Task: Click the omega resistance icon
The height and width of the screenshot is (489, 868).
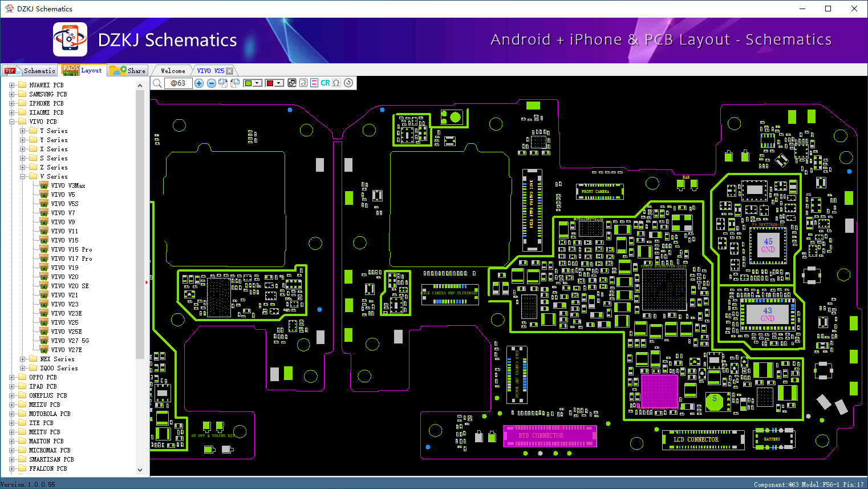Action: tap(336, 83)
